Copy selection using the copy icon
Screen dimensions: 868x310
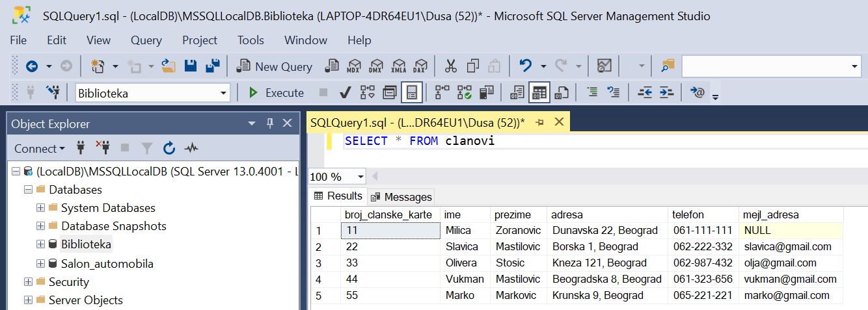click(473, 66)
